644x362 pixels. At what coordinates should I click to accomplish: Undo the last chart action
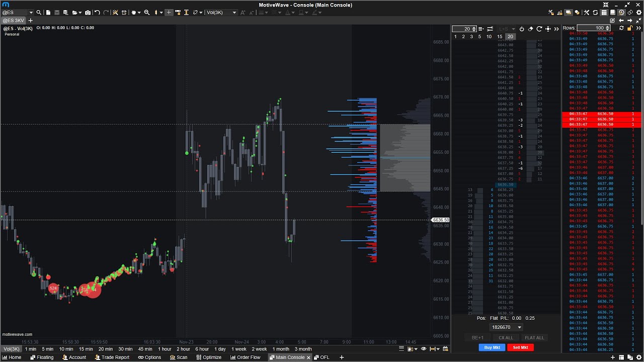coord(97,13)
